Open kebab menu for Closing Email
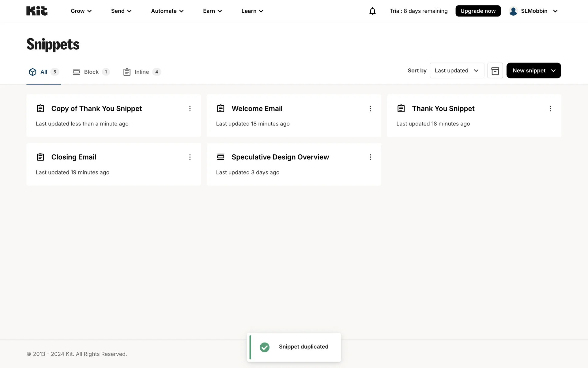 click(190, 157)
